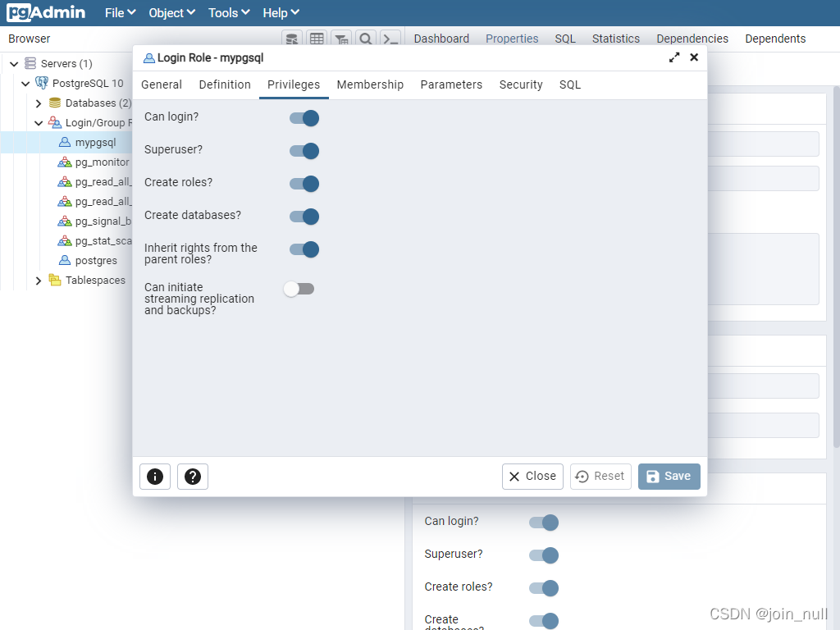
Task: Open the Dependencies tab in main panel
Action: [692, 39]
